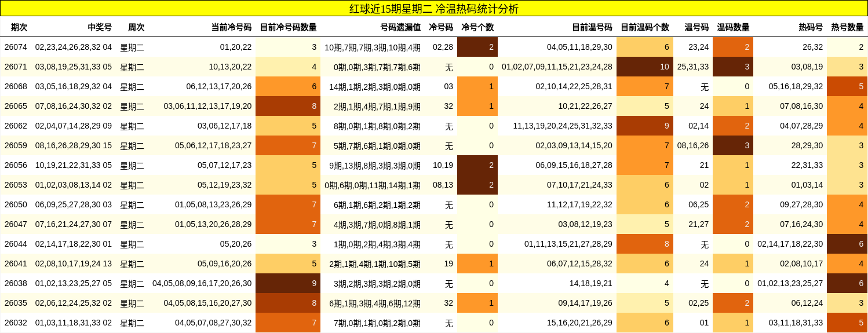Image resolution: width=868 pixels, height=333 pixels.
Task: Click warm numbers 01,02,07,09,11,15,21,23,24,28
Action: click(x=557, y=67)
